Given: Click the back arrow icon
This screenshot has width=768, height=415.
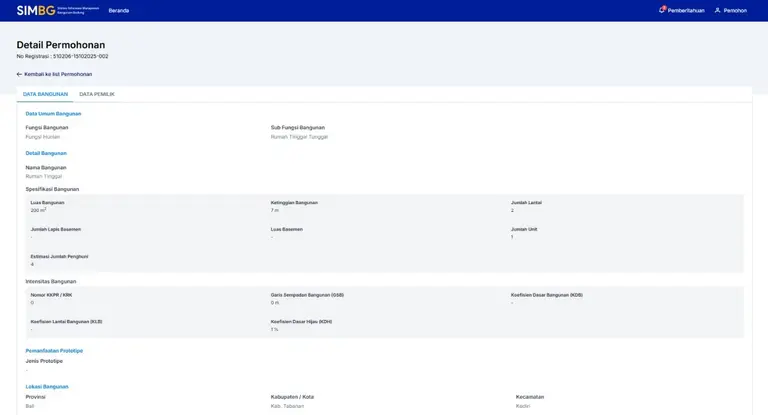Looking at the screenshot, I should tap(19, 74).
